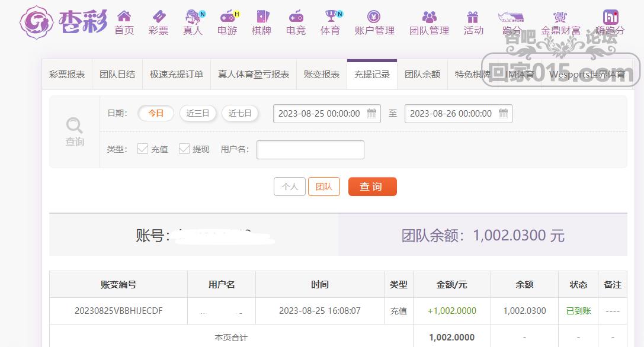Select the 个人 scope button
This screenshot has width=644, height=347.
[290, 187]
